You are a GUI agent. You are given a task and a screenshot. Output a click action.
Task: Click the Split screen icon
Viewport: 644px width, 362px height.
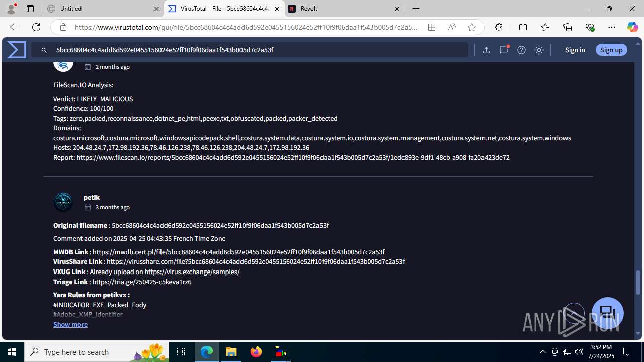tap(523, 27)
